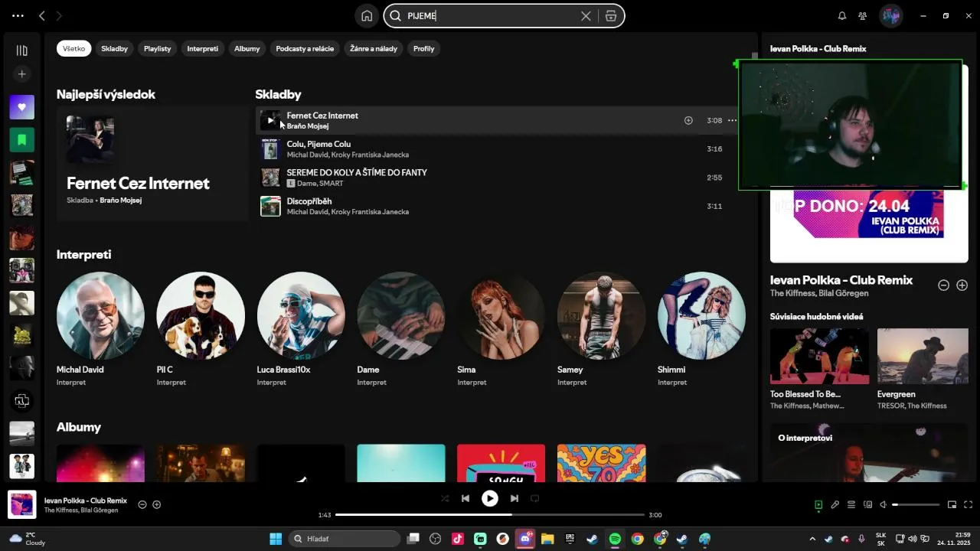Go back with the left arrow
The height and width of the screenshot is (551, 980).
[x=42, y=15]
